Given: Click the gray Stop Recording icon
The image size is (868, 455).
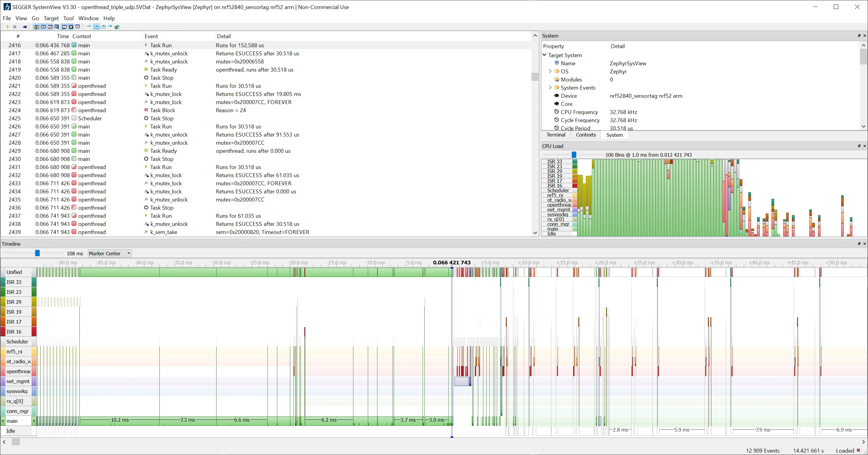Looking at the screenshot, I should click(x=15, y=27).
